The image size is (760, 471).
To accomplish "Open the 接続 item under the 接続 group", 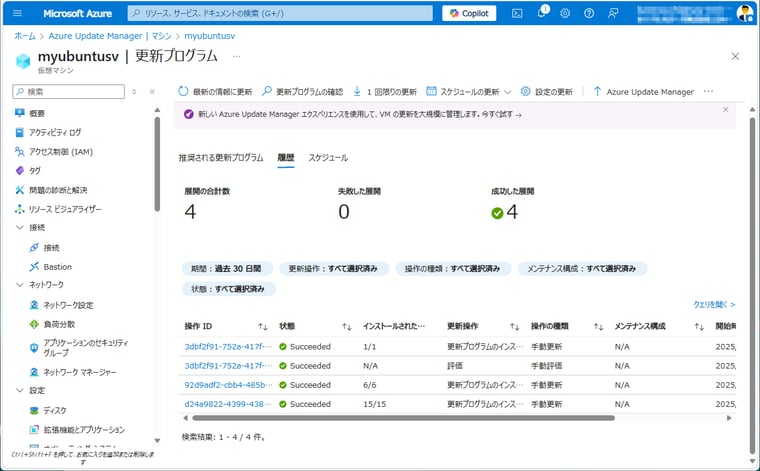I will pos(45,248).
